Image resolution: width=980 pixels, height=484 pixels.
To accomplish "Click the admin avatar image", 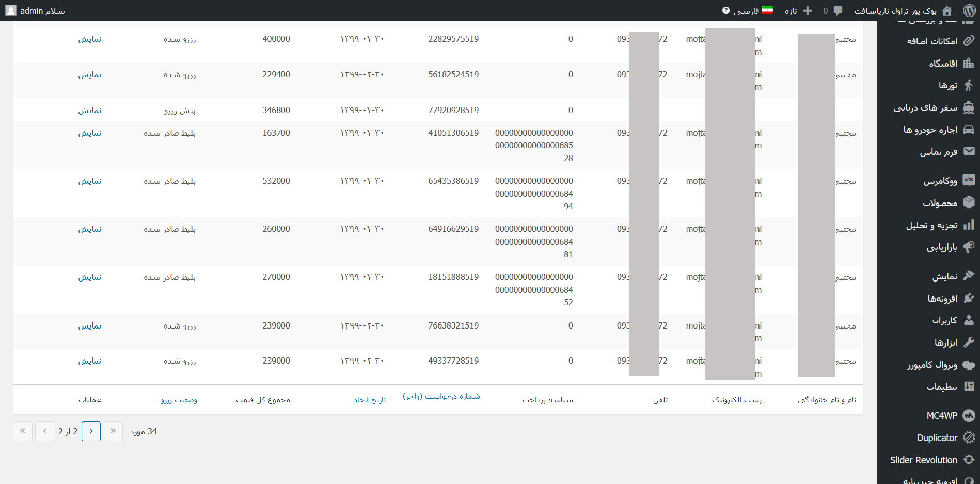I will click(x=10, y=10).
